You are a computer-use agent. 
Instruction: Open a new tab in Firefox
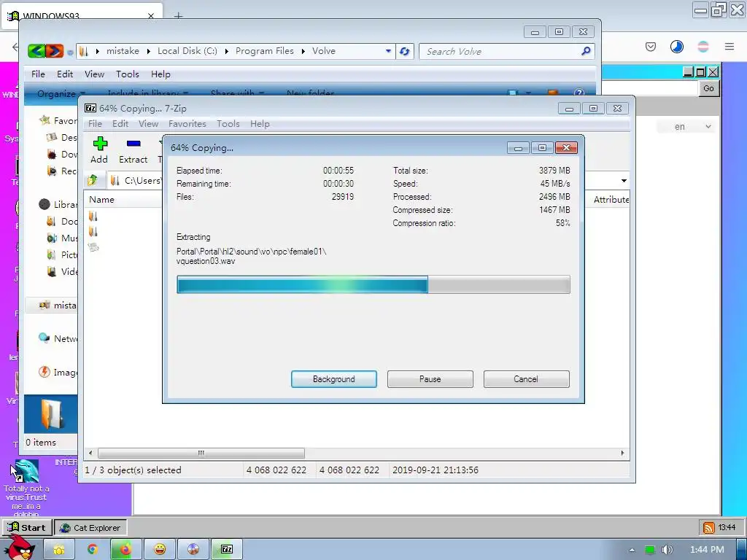178,16
